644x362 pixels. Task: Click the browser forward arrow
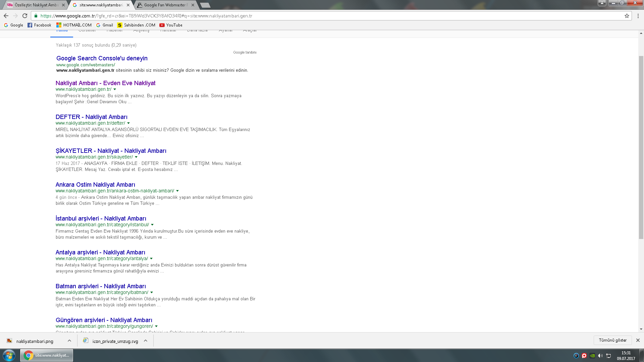(15, 16)
